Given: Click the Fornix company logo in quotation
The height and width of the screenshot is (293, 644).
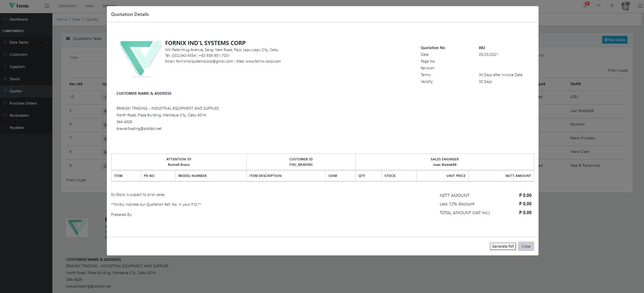Looking at the screenshot, I should point(141,58).
